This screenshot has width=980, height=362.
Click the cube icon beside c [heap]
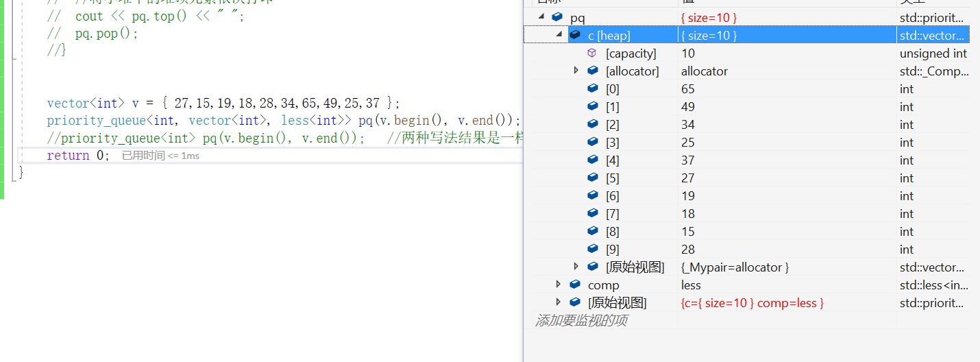tap(575, 35)
